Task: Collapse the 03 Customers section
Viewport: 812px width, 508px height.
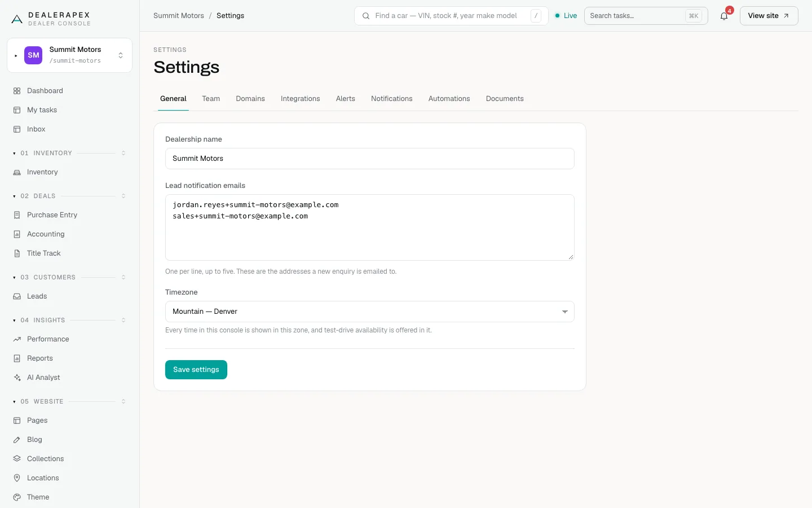Action: [69, 277]
